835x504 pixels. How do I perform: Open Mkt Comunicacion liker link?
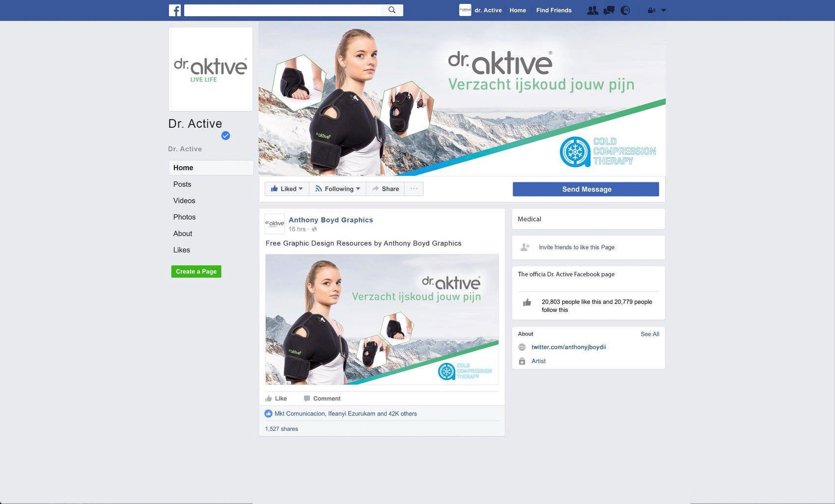[x=300, y=414]
